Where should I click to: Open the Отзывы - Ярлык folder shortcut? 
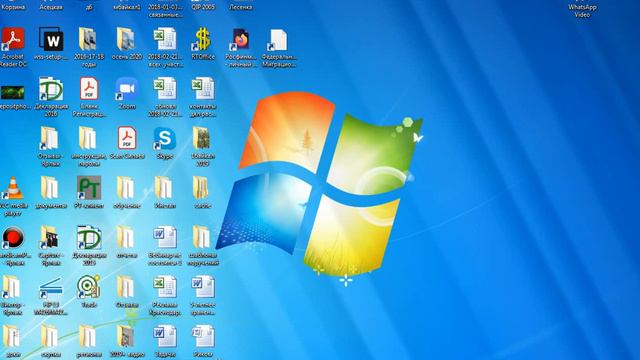pos(50,139)
